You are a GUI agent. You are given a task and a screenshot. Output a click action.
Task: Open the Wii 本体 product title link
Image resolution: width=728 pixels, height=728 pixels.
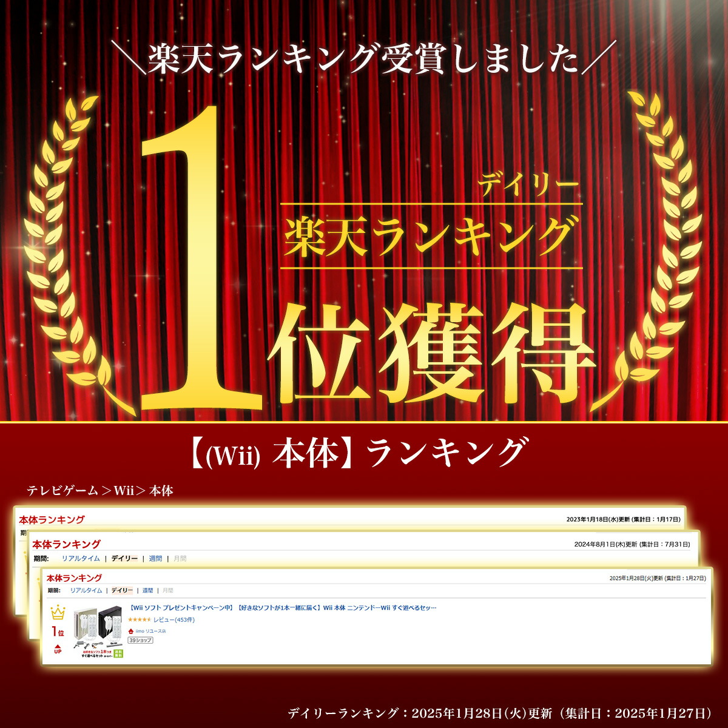click(283, 608)
